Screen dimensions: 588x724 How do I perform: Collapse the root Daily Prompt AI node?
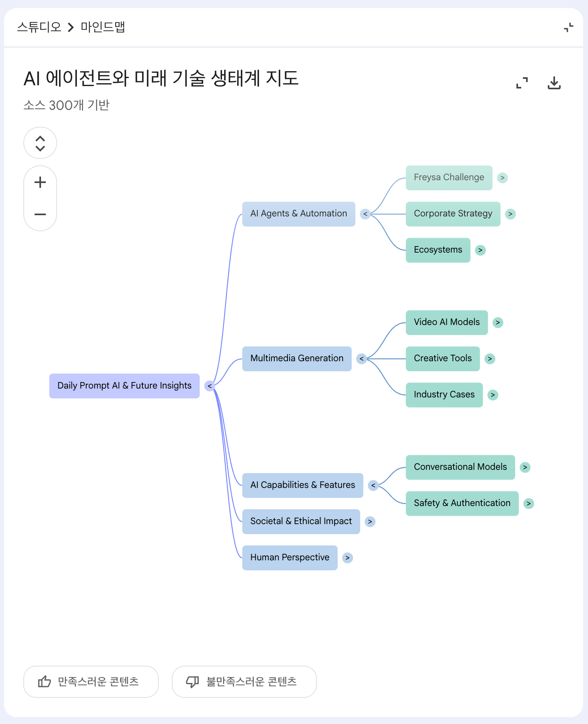point(209,386)
